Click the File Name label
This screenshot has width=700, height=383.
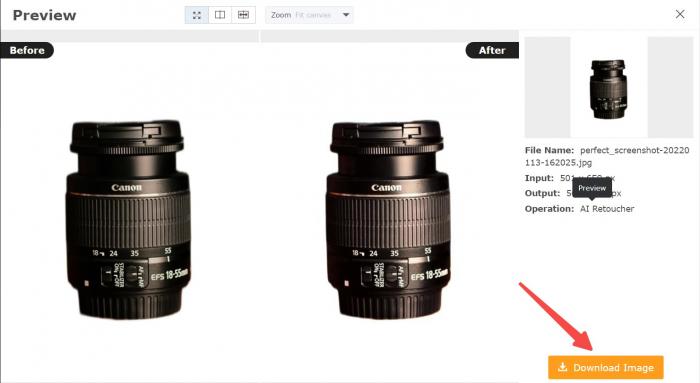click(x=550, y=150)
